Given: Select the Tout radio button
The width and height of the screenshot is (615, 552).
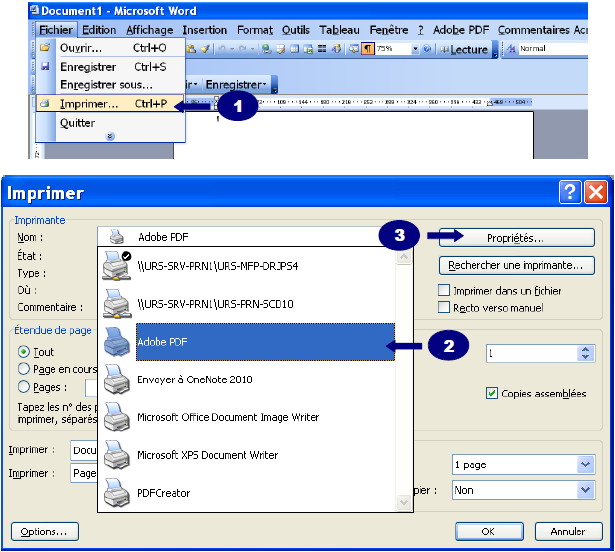Looking at the screenshot, I should 24,352.
